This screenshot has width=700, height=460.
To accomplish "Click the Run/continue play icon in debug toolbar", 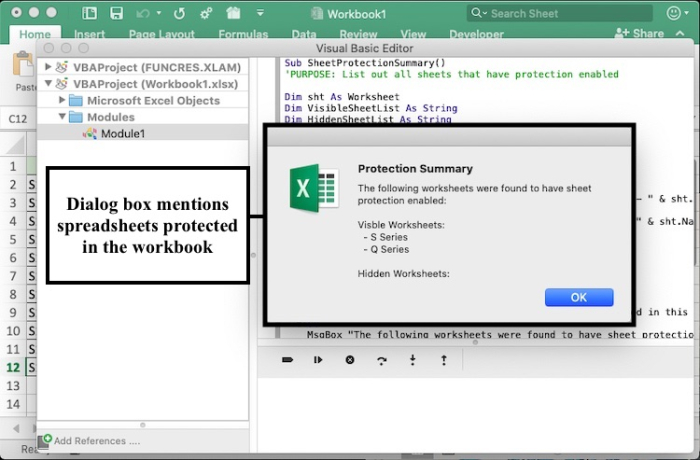I will 318,360.
